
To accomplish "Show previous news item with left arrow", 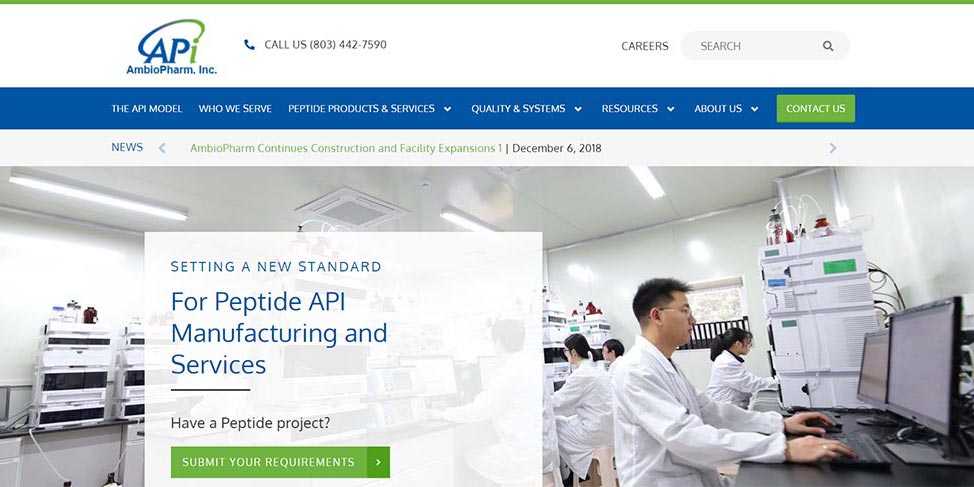I will click(x=162, y=148).
